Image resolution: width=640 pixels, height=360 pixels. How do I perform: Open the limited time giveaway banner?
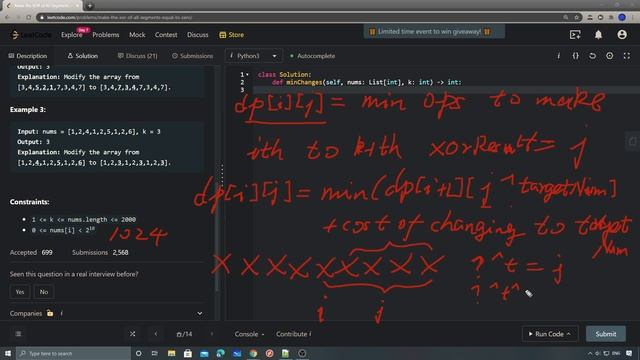434,31
